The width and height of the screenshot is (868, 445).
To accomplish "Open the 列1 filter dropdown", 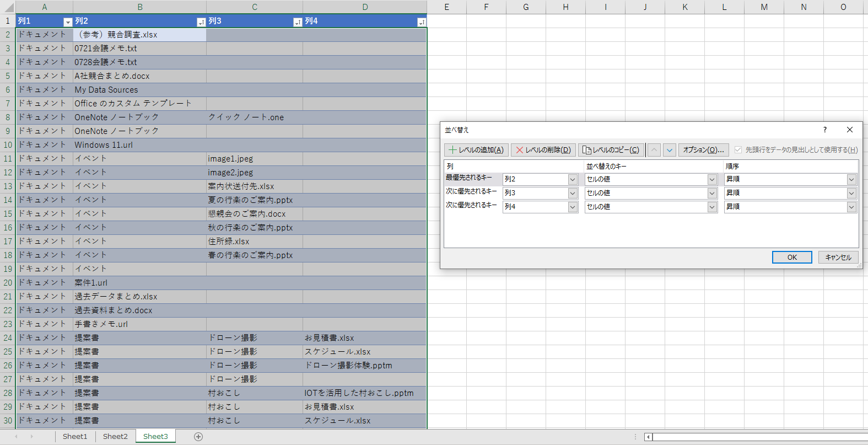I will (68, 22).
